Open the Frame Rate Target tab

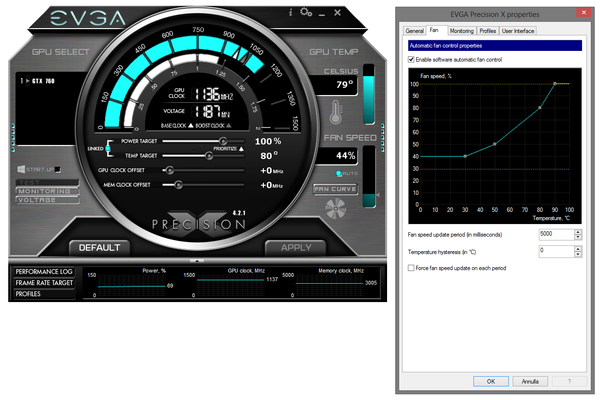click(44, 282)
